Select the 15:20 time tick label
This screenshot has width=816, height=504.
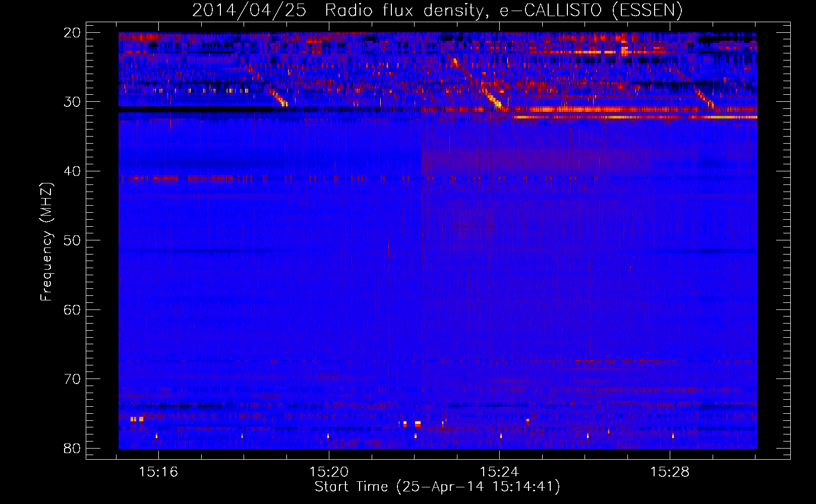pyautogui.click(x=329, y=472)
